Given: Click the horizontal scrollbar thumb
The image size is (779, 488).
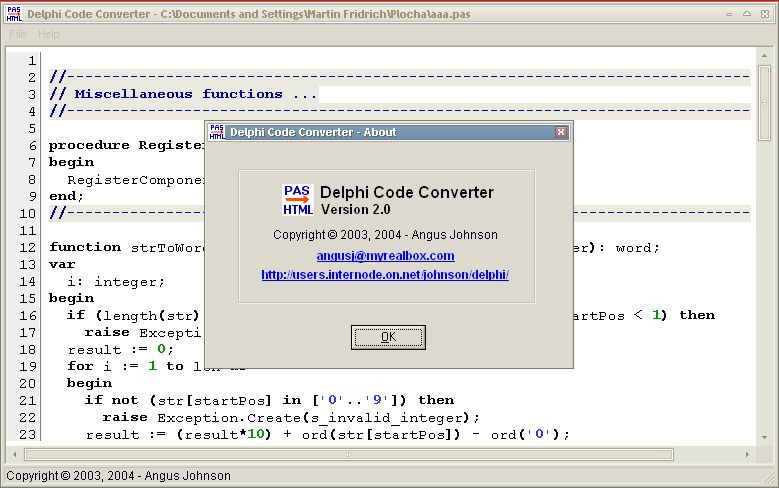Looking at the screenshot, I should point(349,454).
